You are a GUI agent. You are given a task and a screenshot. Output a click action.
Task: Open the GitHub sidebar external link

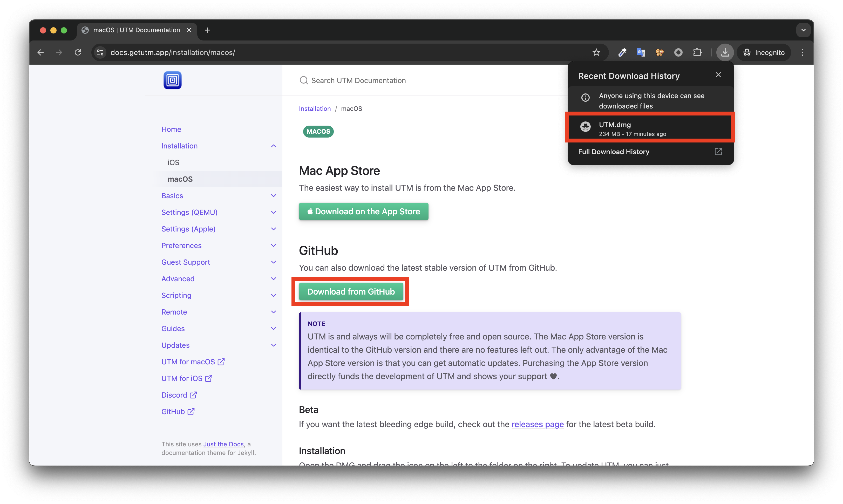pos(178,412)
